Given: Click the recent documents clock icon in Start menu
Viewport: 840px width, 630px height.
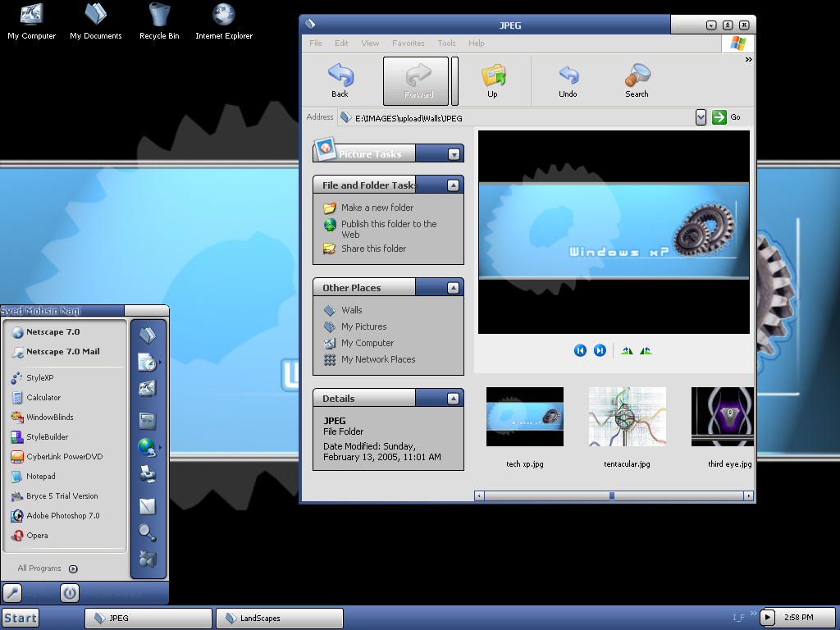Looking at the screenshot, I should coord(147,363).
